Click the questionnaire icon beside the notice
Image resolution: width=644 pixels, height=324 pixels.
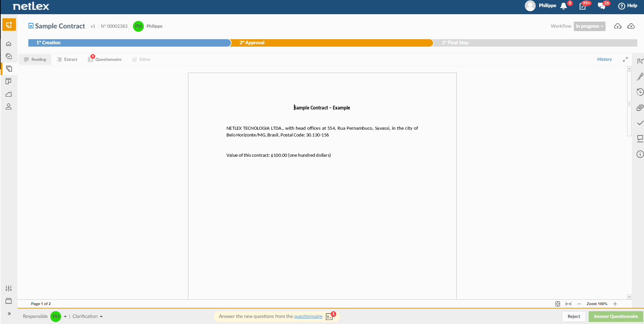tap(330, 317)
